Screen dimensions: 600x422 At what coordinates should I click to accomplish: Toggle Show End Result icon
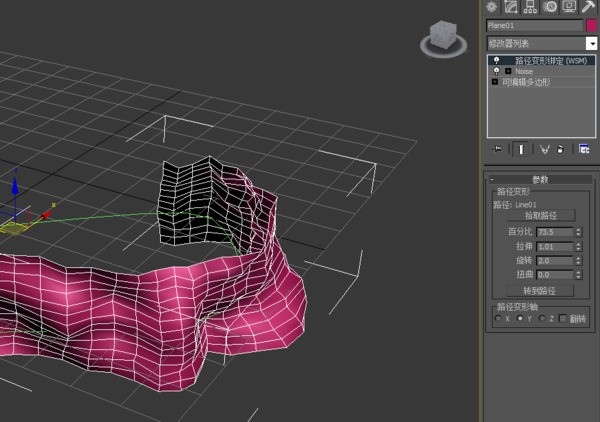[520, 149]
